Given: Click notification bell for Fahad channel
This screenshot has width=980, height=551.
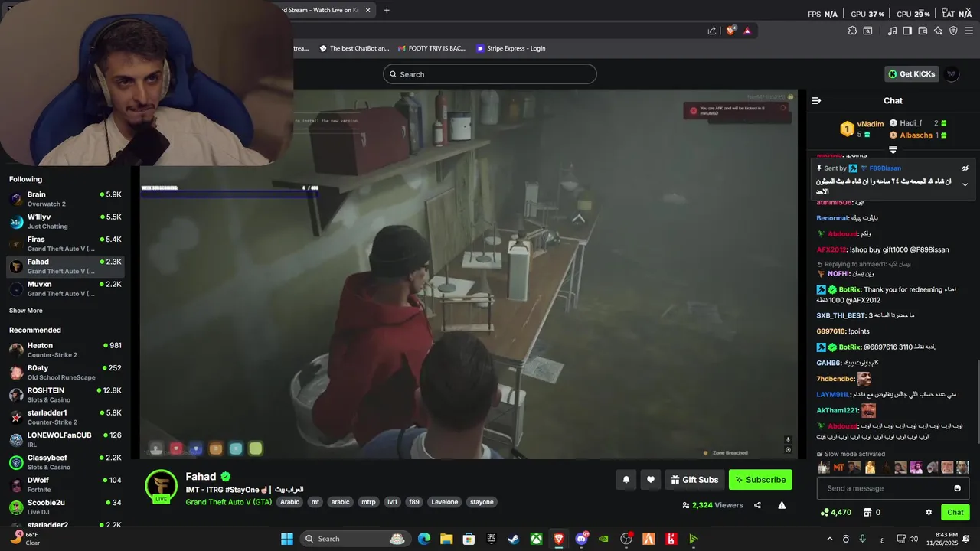Looking at the screenshot, I should point(626,480).
